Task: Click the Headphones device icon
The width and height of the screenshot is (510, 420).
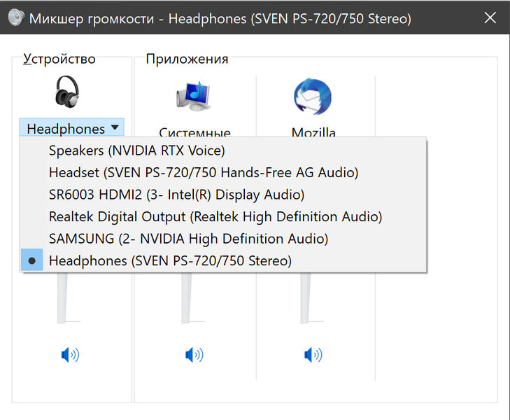Action: pyautogui.click(x=67, y=92)
